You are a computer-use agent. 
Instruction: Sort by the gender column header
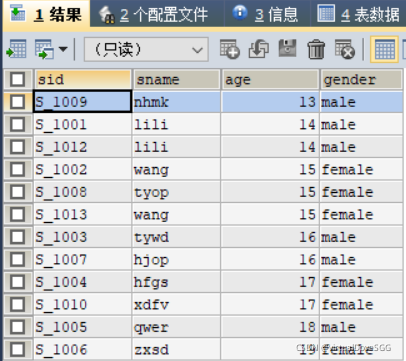361,80
